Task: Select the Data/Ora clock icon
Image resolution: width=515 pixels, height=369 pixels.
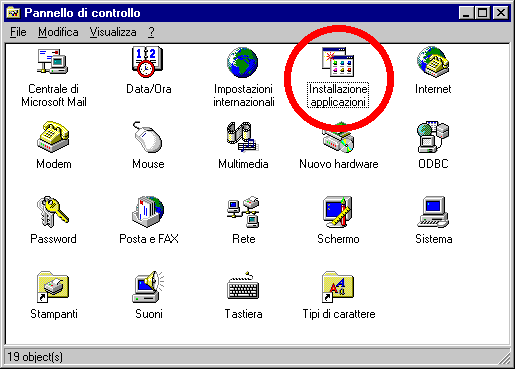Action: click(x=148, y=61)
